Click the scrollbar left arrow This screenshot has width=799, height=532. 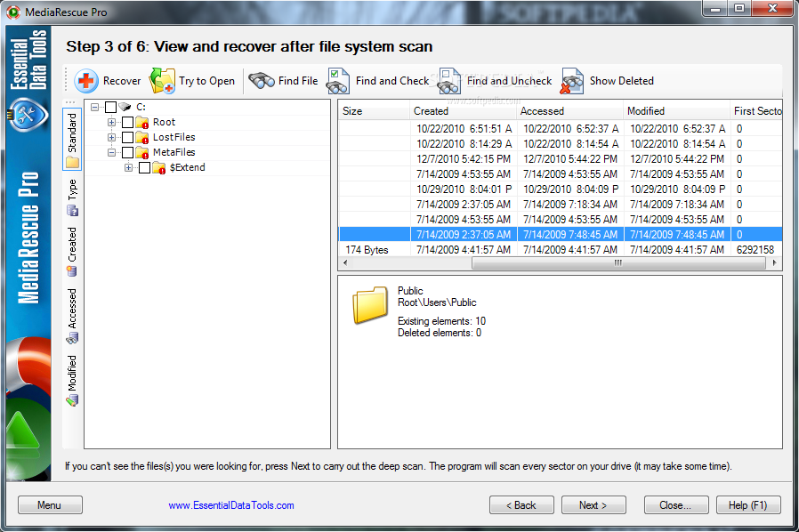[345, 263]
